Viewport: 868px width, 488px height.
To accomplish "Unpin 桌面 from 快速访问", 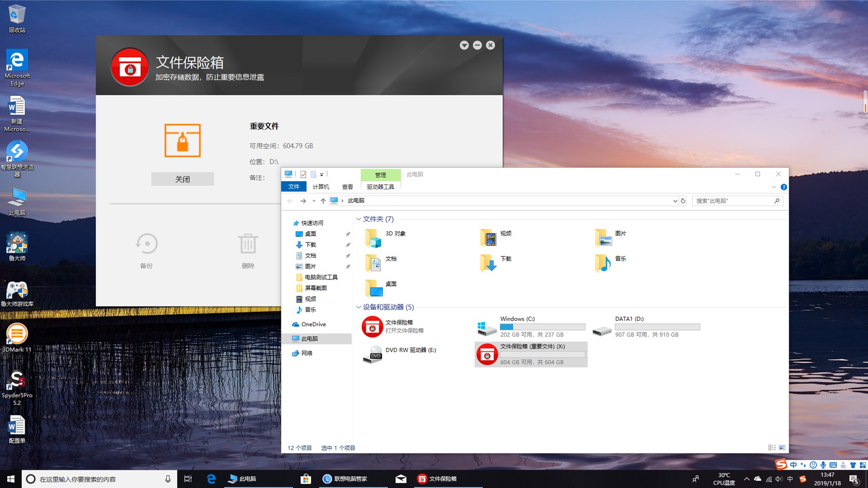I will (348, 234).
